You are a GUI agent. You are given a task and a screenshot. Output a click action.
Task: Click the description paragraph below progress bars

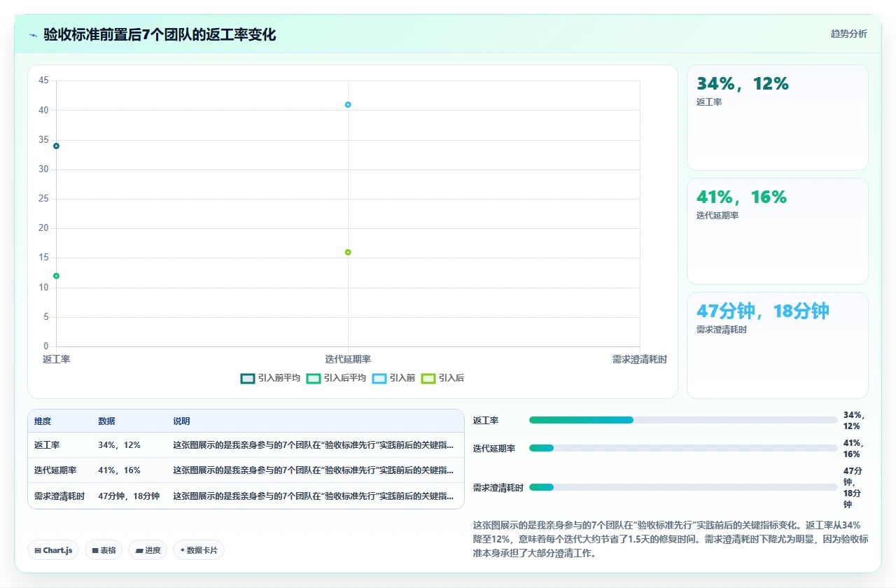pyautogui.click(x=671, y=539)
